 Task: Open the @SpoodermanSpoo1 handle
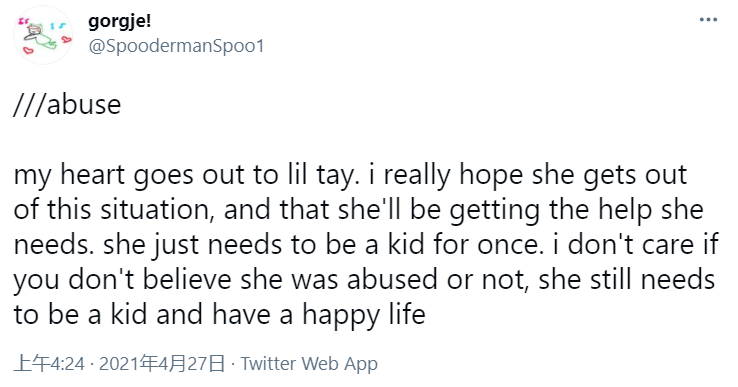[176, 46]
